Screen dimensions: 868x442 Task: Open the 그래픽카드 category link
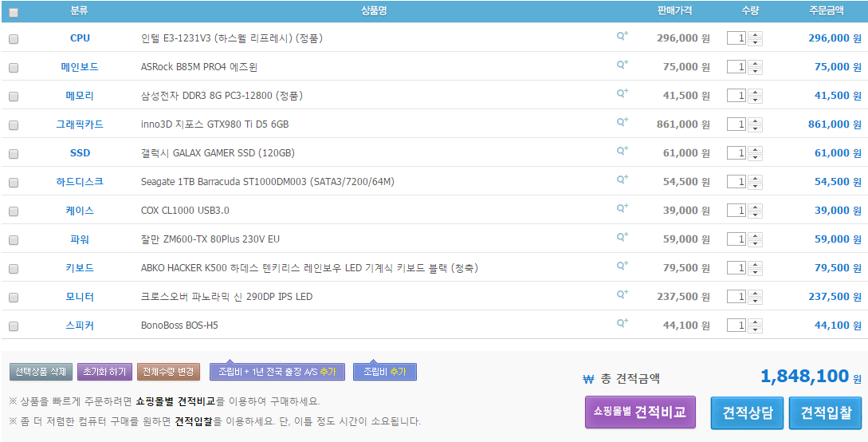80,124
